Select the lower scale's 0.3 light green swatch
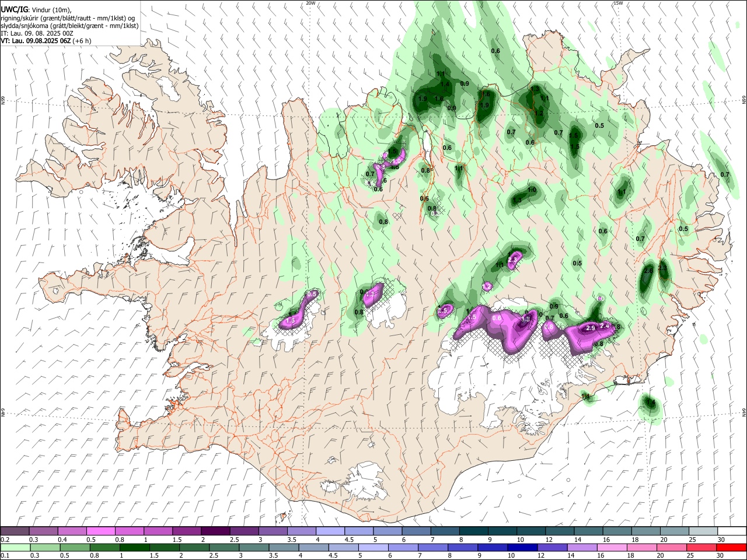747x560 pixels. click(45, 548)
